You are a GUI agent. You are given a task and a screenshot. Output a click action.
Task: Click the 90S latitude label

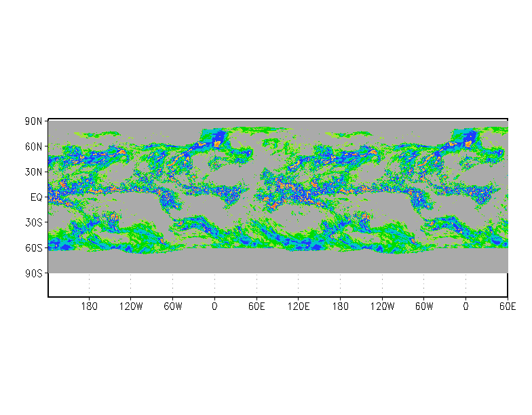click(34, 273)
